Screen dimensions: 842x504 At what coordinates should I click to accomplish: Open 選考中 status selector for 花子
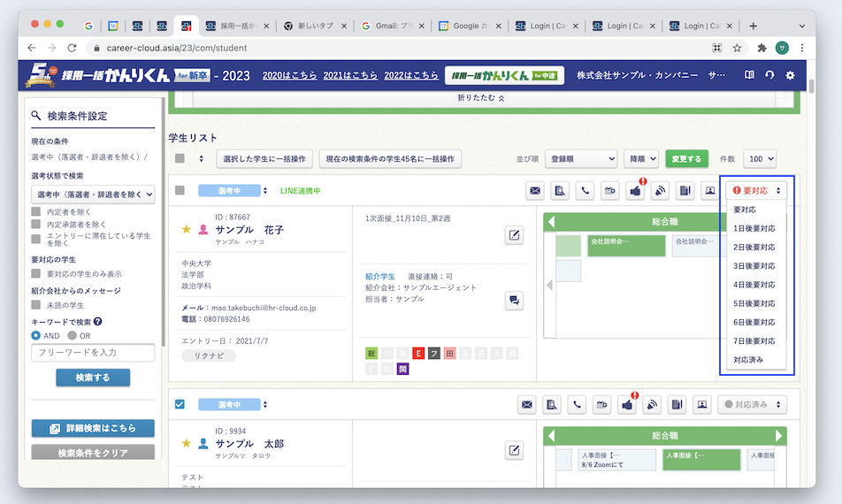[x=233, y=190]
